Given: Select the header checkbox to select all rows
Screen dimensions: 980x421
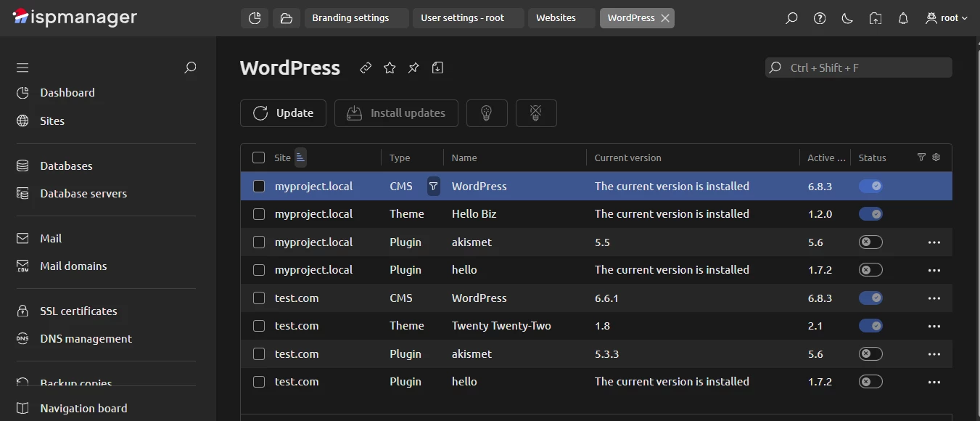Looking at the screenshot, I should coord(258,158).
